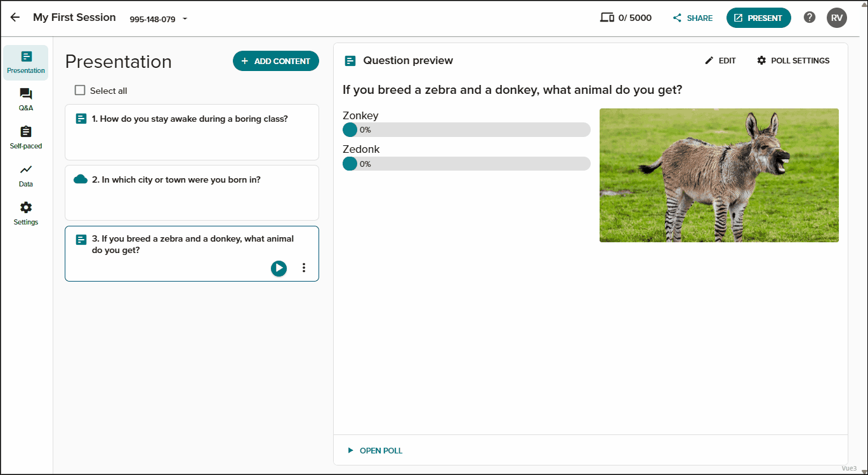Click the Present button
This screenshot has height=475, width=868.
(x=759, y=18)
